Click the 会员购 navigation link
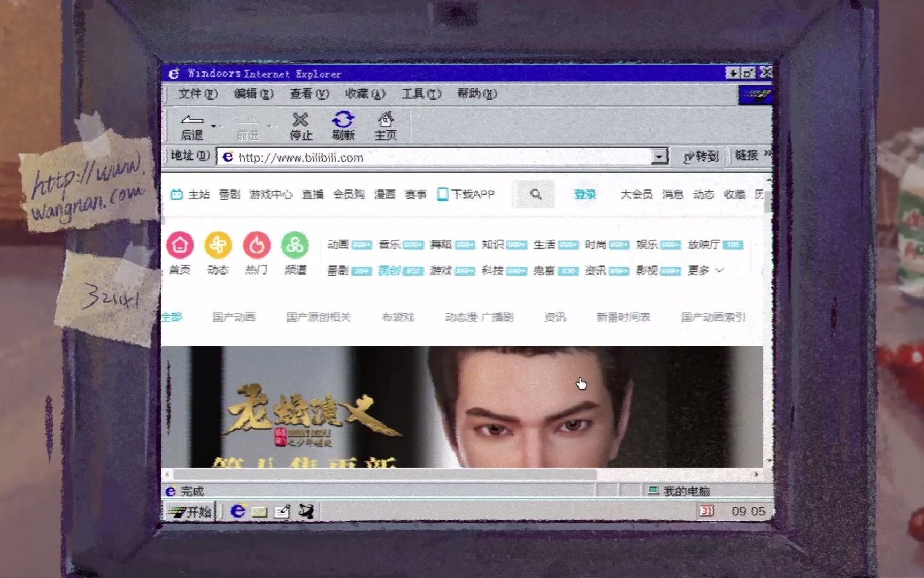This screenshot has width=924, height=578. click(349, 194)
